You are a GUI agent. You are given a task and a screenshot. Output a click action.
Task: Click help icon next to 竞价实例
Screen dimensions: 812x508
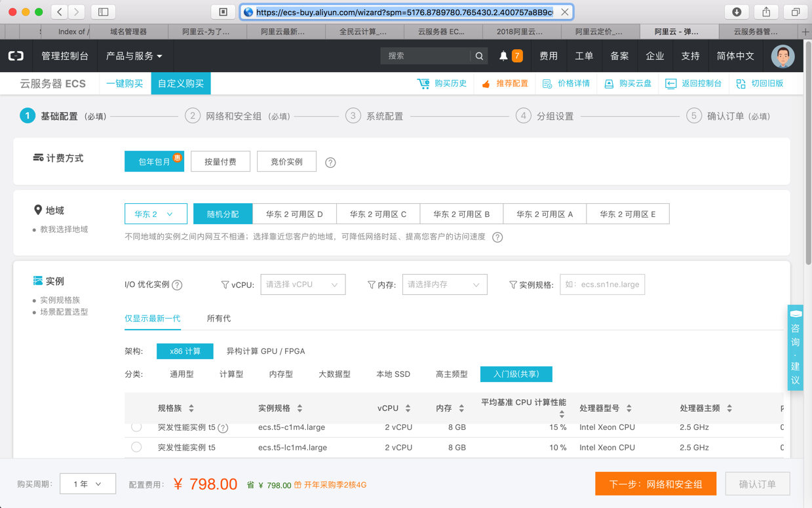click(330, 163)
